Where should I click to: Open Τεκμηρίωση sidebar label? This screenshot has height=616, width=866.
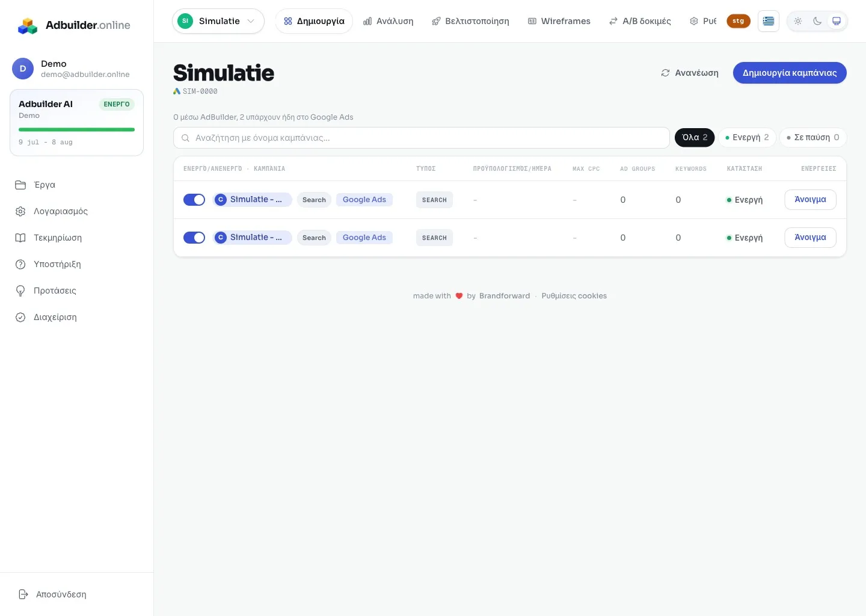[x=58, y=238]
